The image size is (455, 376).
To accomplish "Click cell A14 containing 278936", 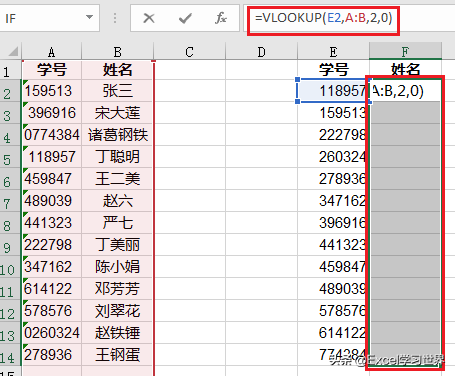I will tap(52, 355).
